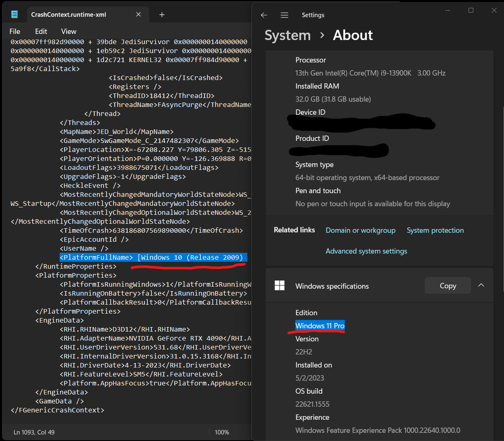This screenshot has height=441, width=504.
Task: Click the 5/2/2023 installed on date
Action: coord(310,378)
